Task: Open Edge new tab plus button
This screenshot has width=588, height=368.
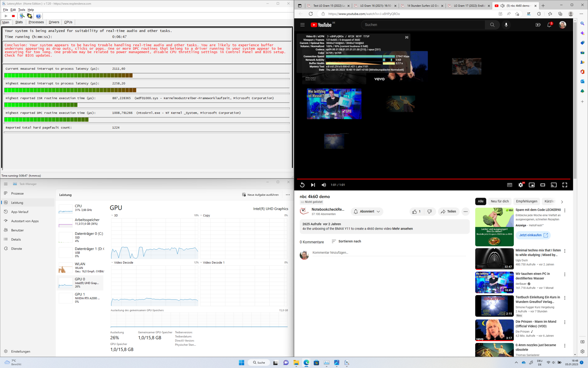Action: [x=543, y=6]
